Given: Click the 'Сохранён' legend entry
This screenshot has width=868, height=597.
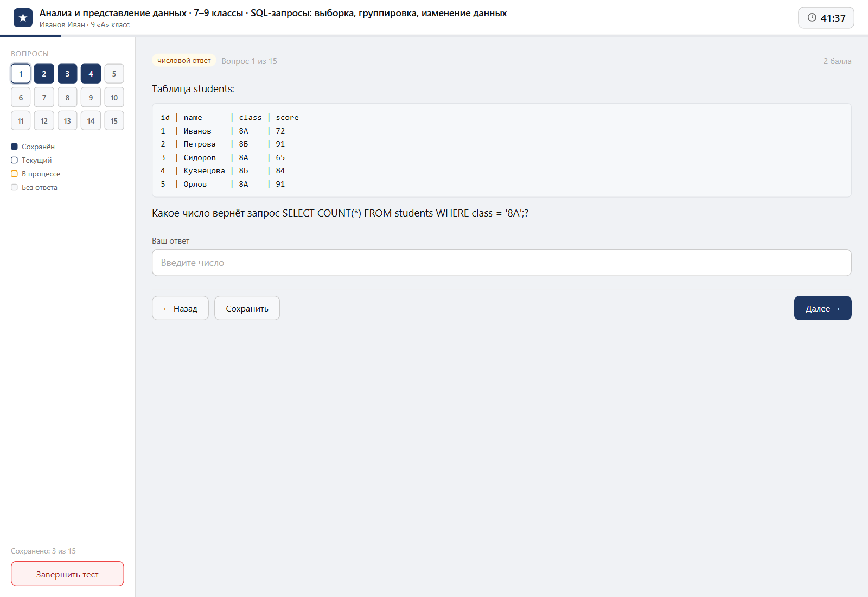Looking at the screenshot, I should 33,147.
